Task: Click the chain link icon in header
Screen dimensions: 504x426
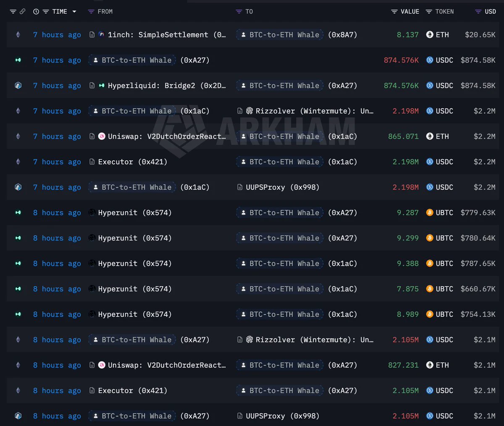Action: [x=22, y=12]
